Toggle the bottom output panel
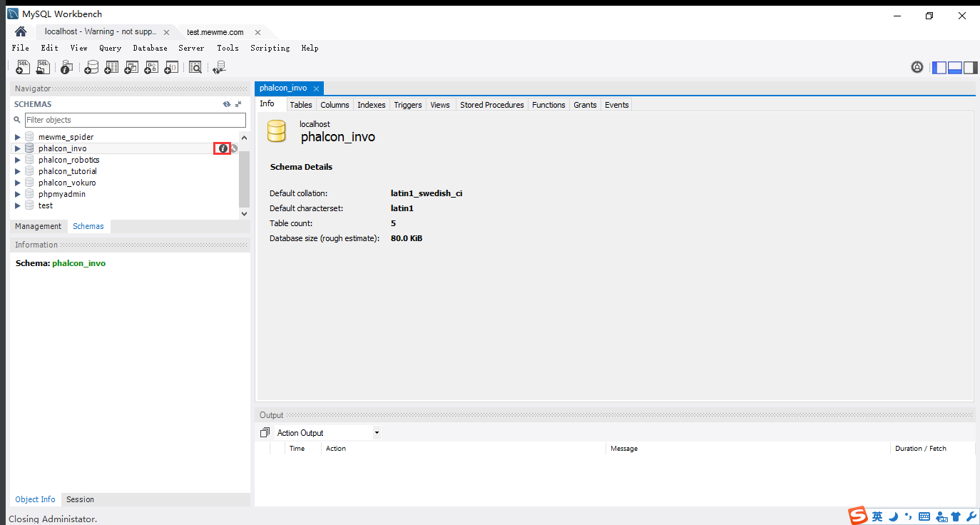The image size is (980, 525). (955, 68)
